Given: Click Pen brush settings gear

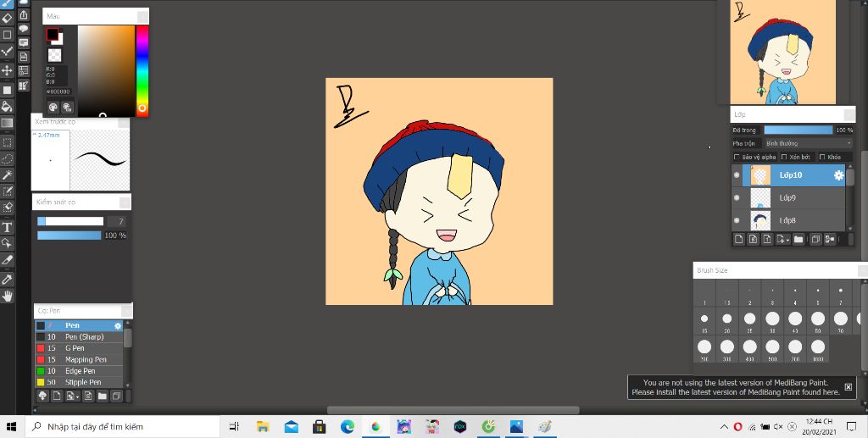Looking at the screenshot, I should click(x=117, y=325).
